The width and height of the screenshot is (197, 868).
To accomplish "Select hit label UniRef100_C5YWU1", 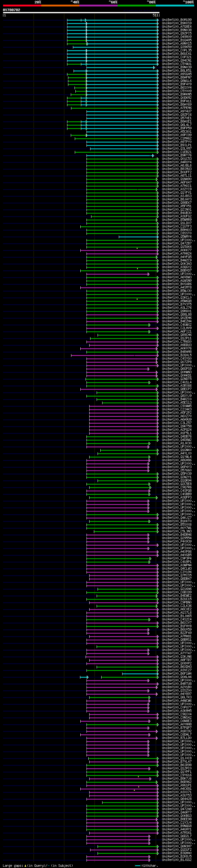I will click(x=177, y=64).
